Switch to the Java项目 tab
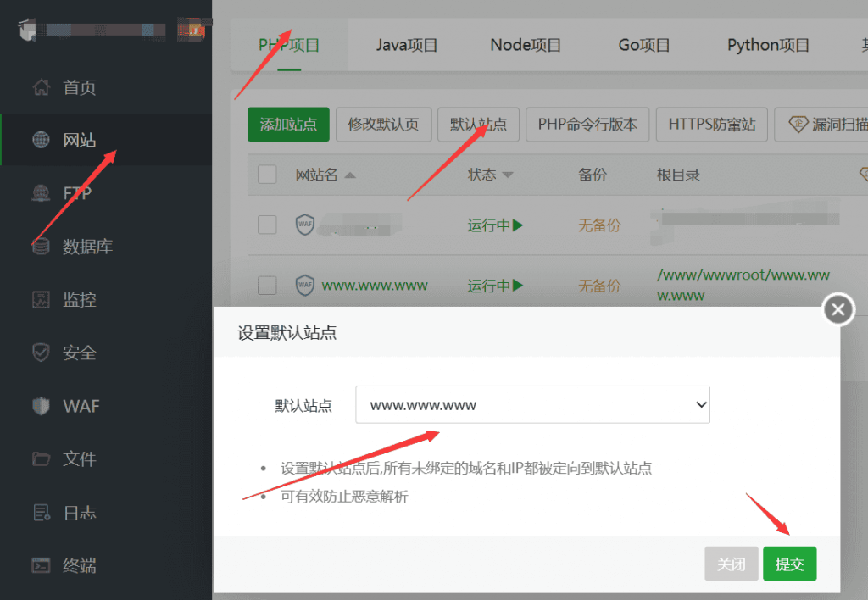 (x=407, y=45)
